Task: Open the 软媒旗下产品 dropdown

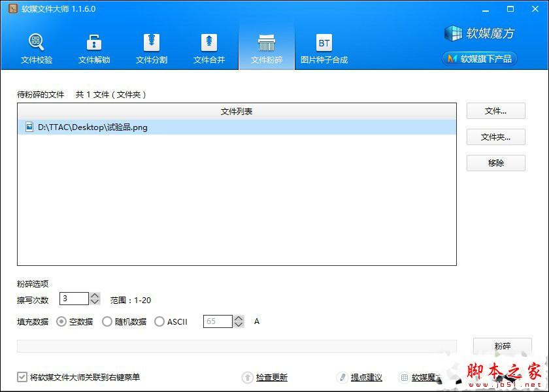Action: tap(479, 58)
